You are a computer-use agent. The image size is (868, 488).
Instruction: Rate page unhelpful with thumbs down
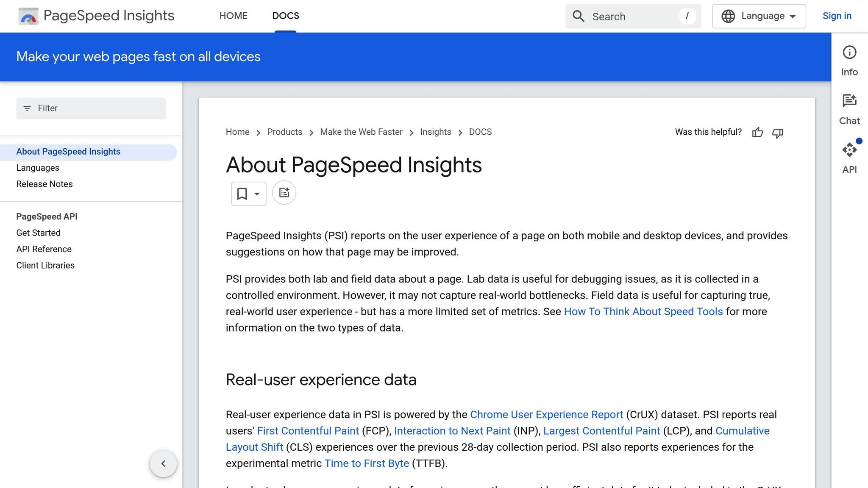tap(777, 133)
